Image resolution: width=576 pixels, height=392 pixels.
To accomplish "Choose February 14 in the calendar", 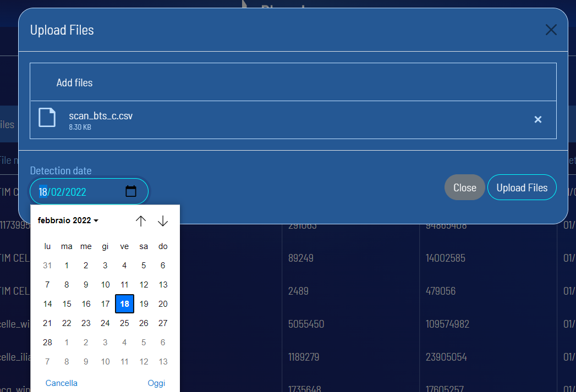I will (x=47, y=304).
